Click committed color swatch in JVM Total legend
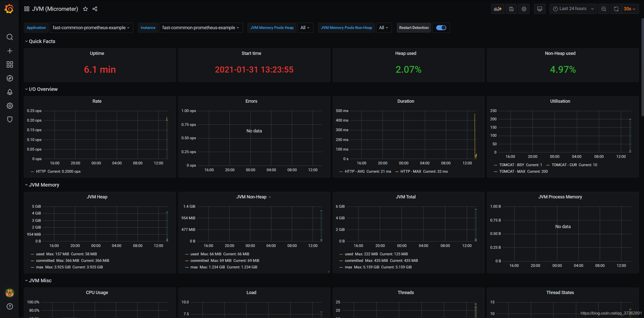 [x=341, y=261]
